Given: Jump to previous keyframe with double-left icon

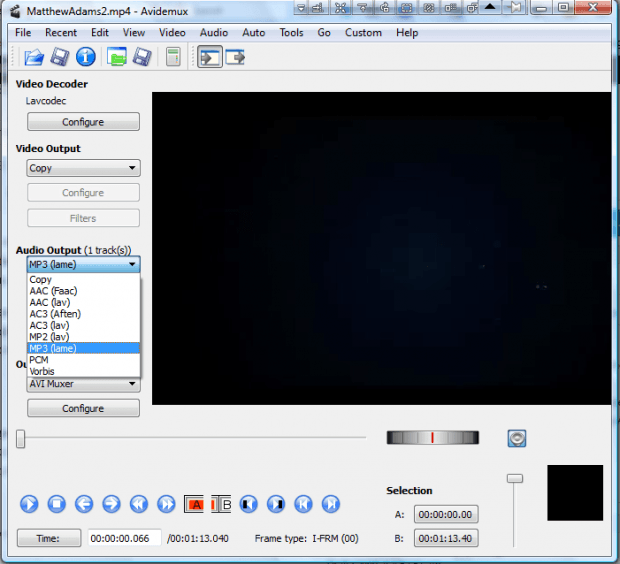Looking at the screenshot, I should pos(139,504).
